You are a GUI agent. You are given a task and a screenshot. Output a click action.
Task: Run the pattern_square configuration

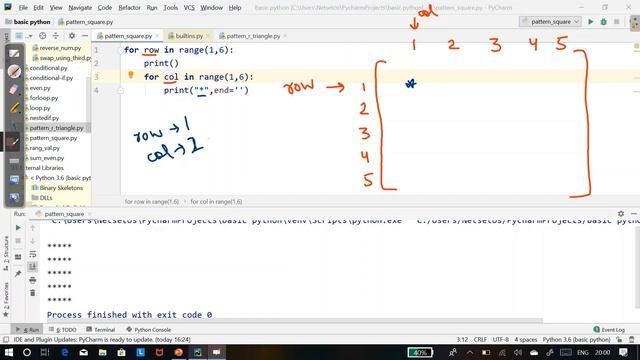tap(591, 22)
